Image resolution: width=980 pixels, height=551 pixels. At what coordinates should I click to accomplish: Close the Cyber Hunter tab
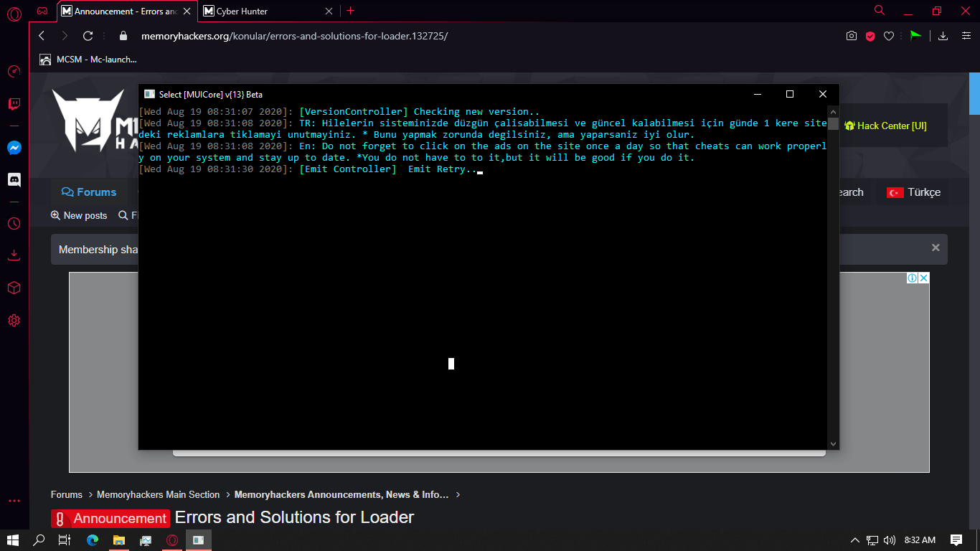tap(329, 11)
